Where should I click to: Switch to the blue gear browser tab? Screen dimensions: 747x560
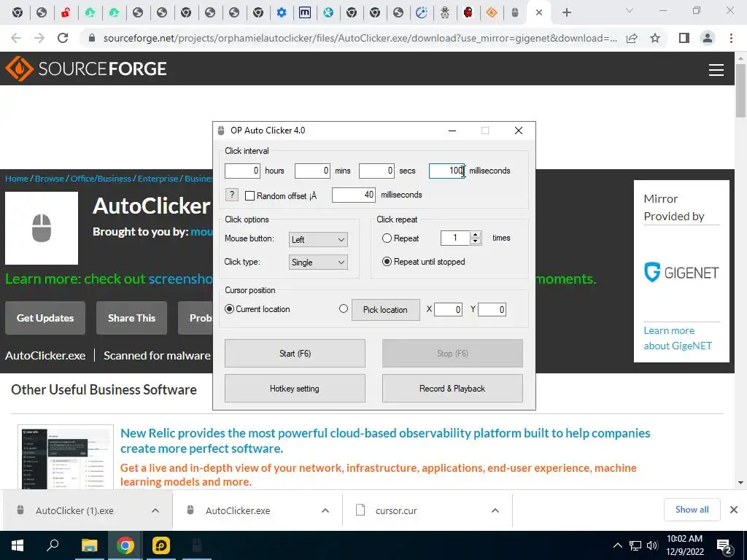[x=282, y=12]
